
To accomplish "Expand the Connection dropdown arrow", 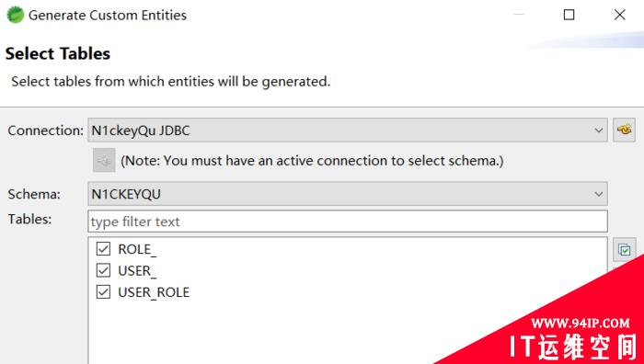I will click(x=598, y=131).
